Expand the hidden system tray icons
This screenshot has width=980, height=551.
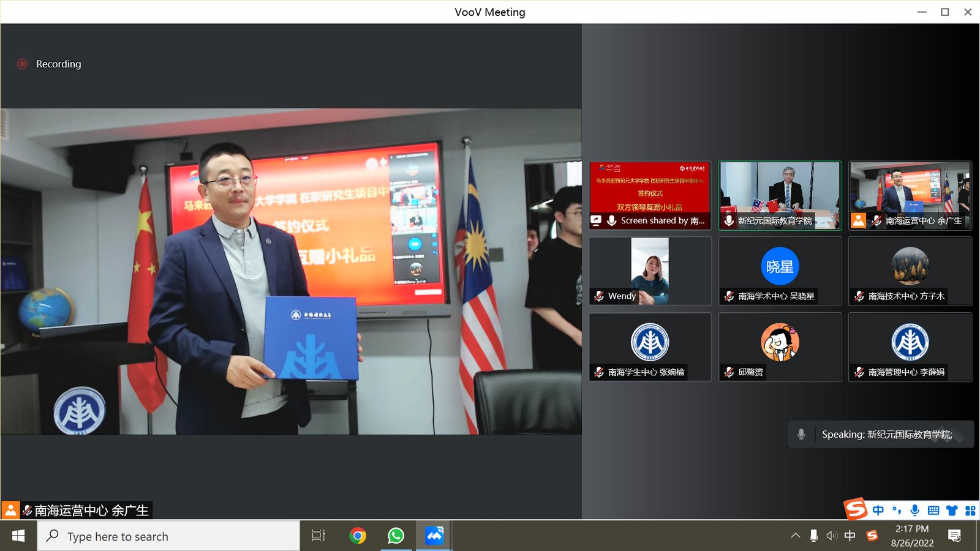click(796, 536)
